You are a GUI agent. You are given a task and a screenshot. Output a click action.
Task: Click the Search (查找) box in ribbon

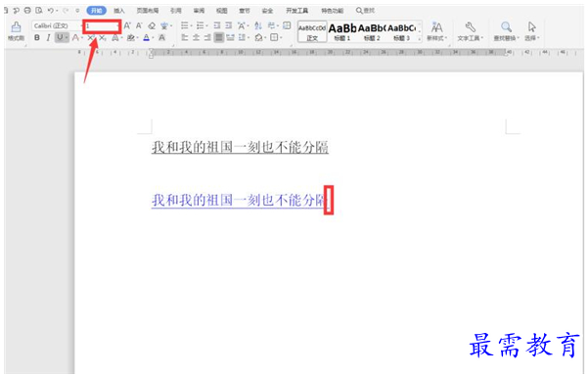(366, 11)
